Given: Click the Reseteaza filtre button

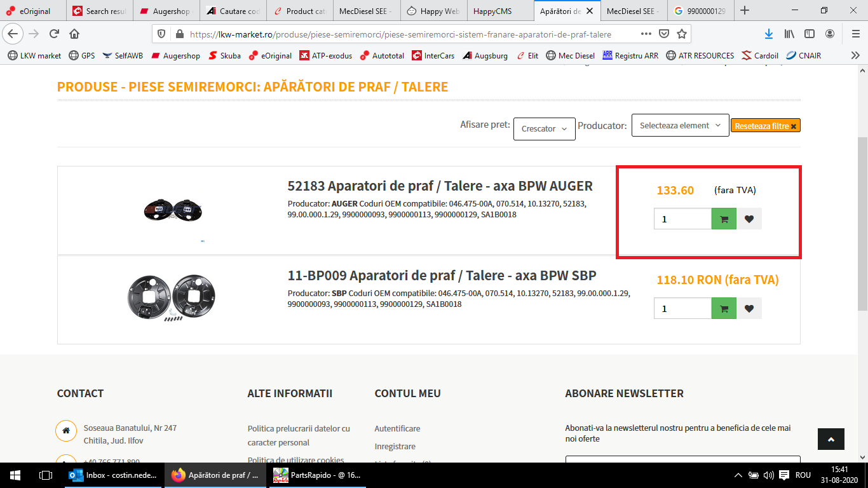Looking at the screenshot, I should coord(766,126).
